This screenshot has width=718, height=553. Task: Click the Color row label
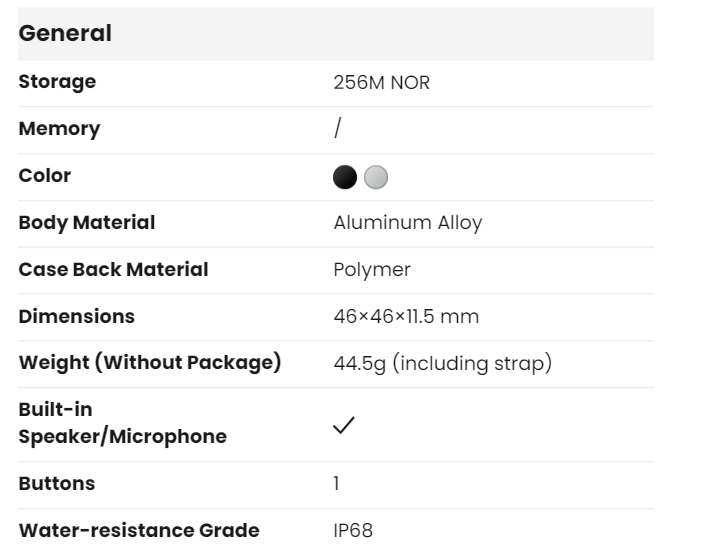pyautogui.click(x=45, y=176)
